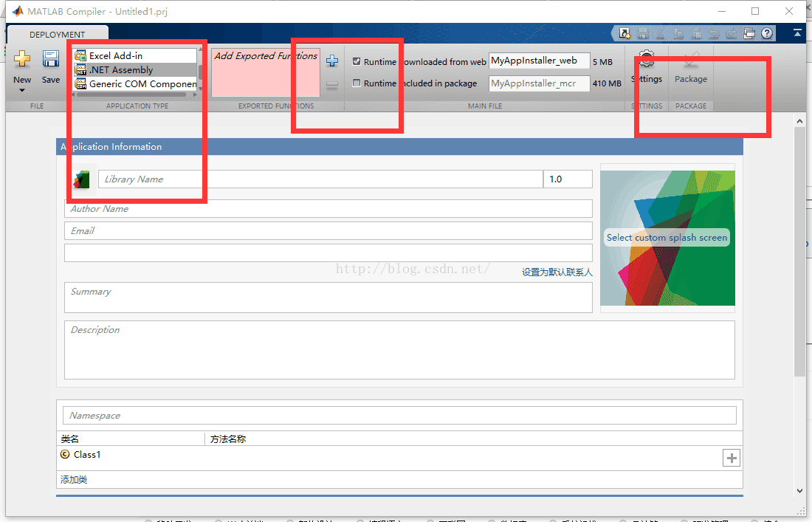Click the Application Information section header
Viewport: 812px width, 522px height.
pyautogui.click(x=399, y=146)
